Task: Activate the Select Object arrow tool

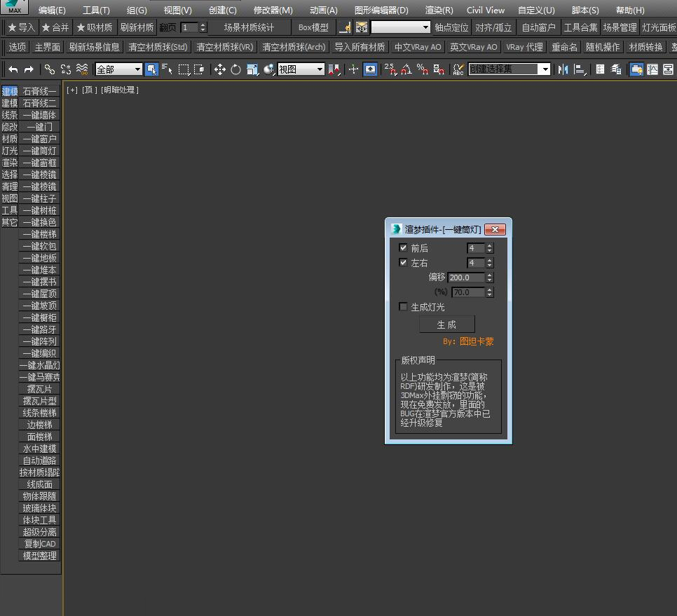Action: tap(151, 69)
